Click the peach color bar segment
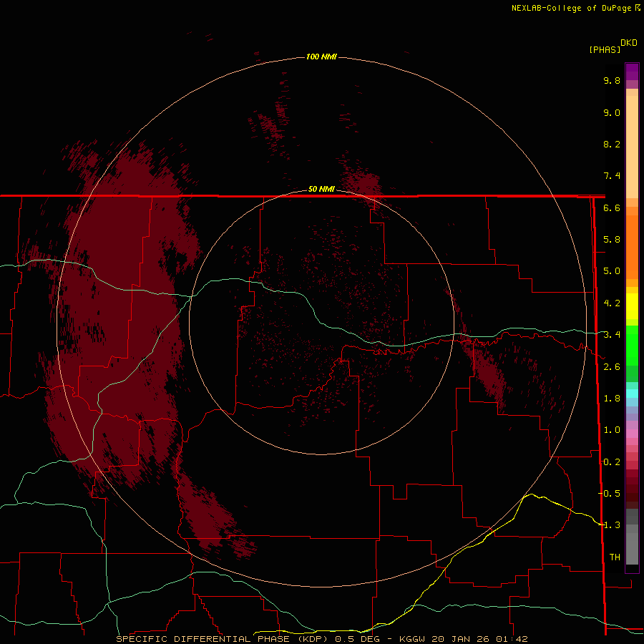This screenshot has width=644, height=644. (x=632, y=147)
